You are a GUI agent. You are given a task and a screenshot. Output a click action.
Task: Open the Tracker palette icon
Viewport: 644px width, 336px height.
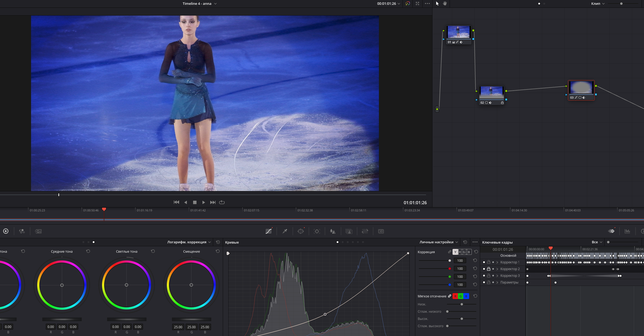coord(317,231)
